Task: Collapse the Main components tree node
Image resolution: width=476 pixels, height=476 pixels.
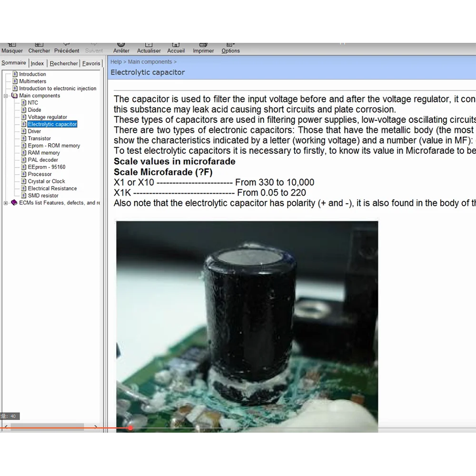Action: click(x=5, y=96)
